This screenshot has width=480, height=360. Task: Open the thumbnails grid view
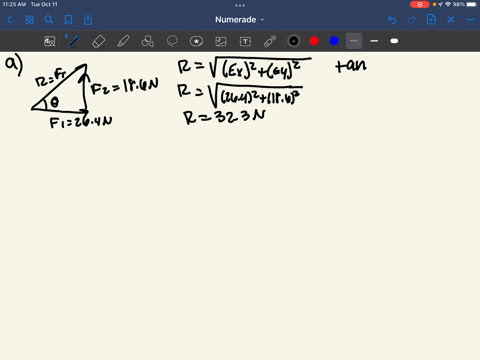pyautogui.click(x=29, y=20)
